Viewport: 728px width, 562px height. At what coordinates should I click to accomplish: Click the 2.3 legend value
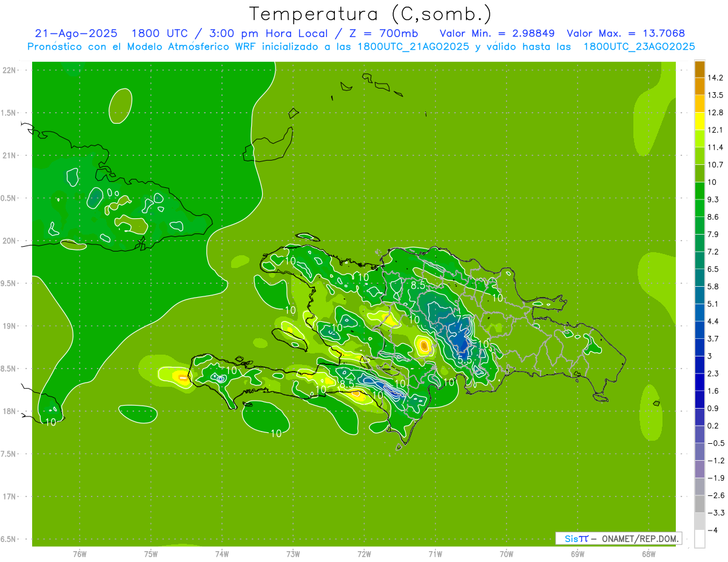[713, 374]
